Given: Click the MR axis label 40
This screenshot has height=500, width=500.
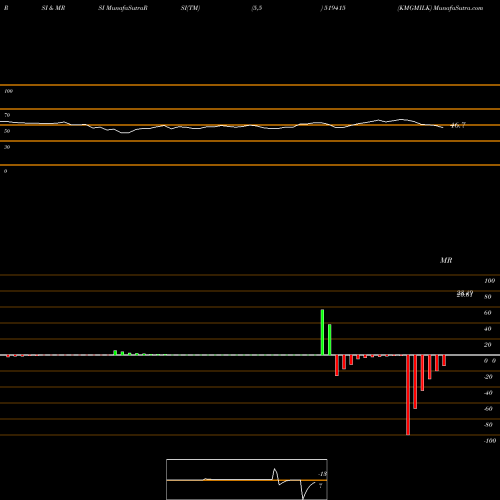Looking at the screenshot, I should 488,329.
